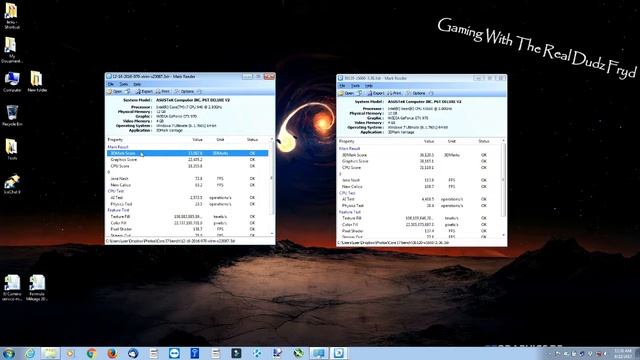640x360 pixels.
Task: Select New Calico row in right window
Action: pyautogui.click(x=419, y=187)
